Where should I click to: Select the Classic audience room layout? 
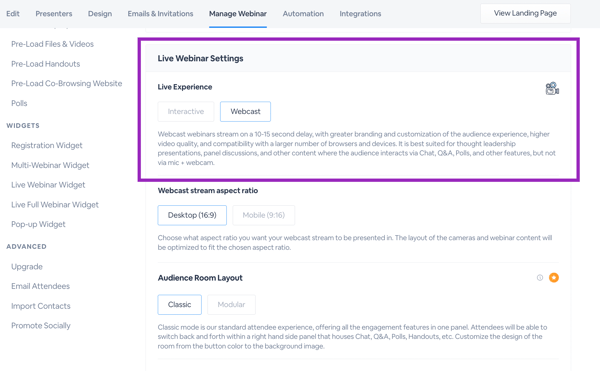point(179,304)
